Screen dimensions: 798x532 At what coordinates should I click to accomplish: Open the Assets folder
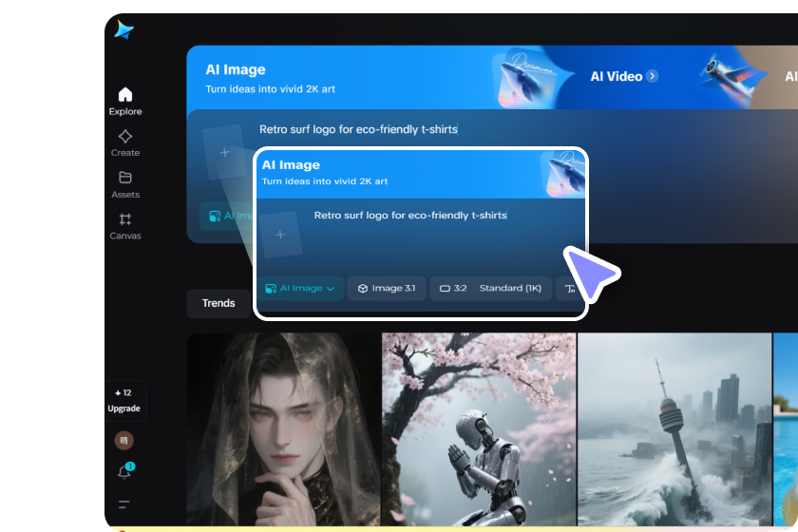(x=125, y=185)
